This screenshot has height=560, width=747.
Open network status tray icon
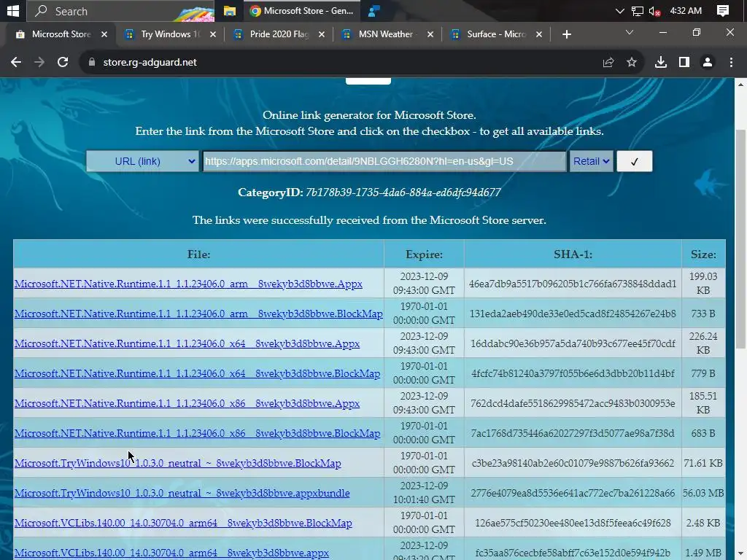click(x=637, y=11)
